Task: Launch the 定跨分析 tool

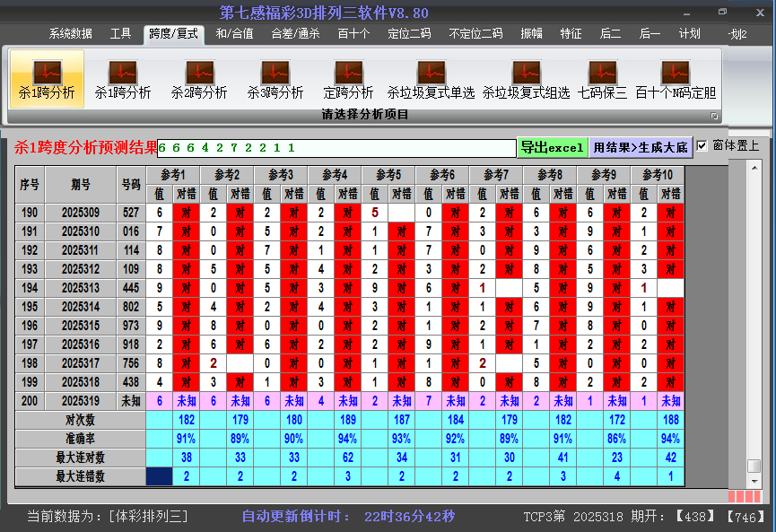Action: tap(348, 79)
